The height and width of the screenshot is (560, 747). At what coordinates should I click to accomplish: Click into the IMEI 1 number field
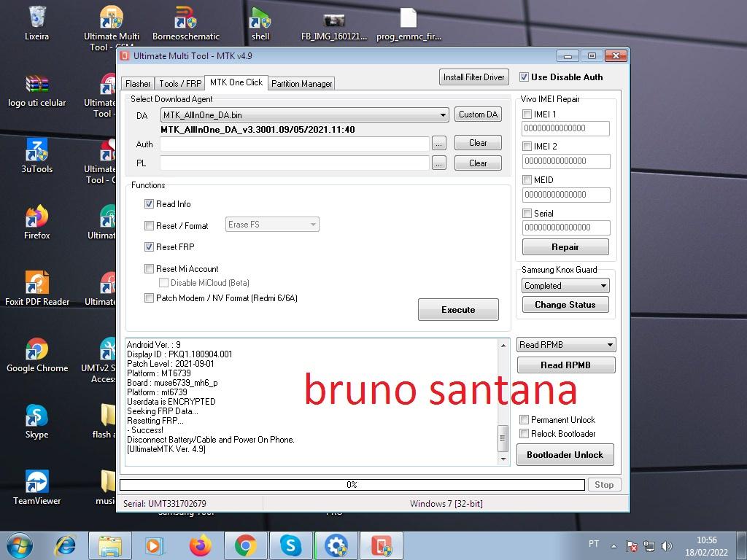pyautogui.click(x=566, y=128)
